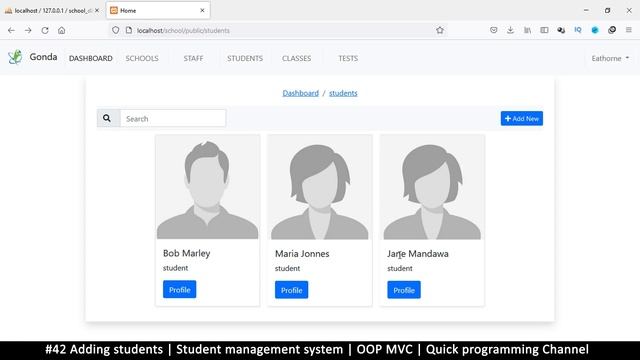Bookmark this page with the star

pyautogui.click(x=440, y=30)
